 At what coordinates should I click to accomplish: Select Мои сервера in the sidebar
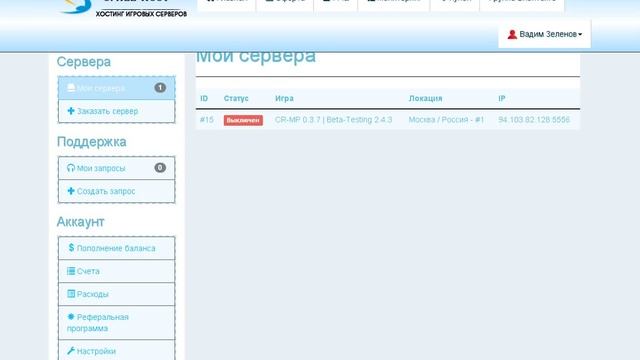click(x=117, y=88)
